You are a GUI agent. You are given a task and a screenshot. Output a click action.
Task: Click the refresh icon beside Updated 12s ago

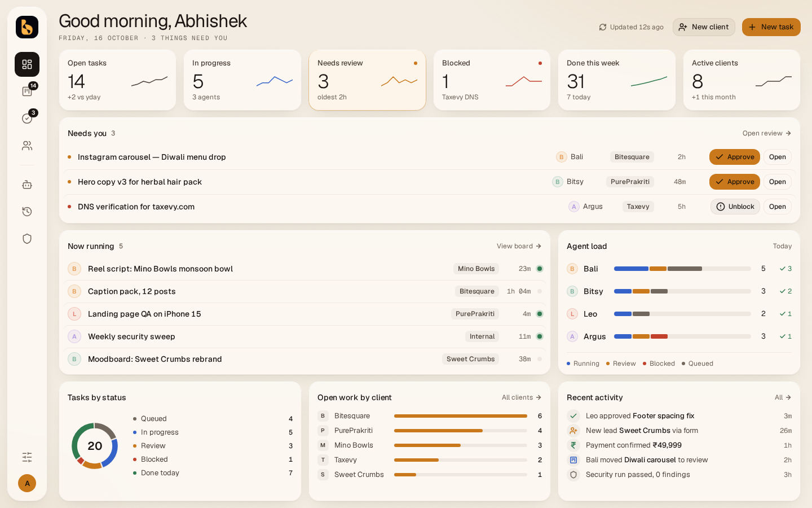point(603,27)
